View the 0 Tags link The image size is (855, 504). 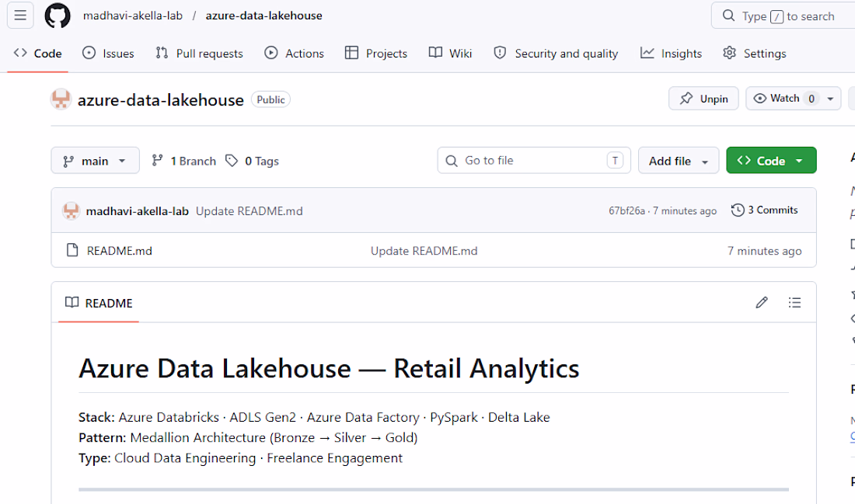click(x=253, y=161)
